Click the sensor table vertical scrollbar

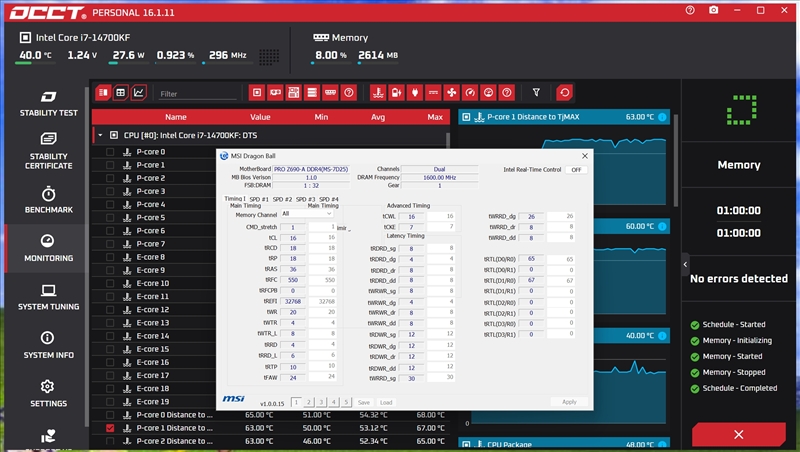click(448, 140)
